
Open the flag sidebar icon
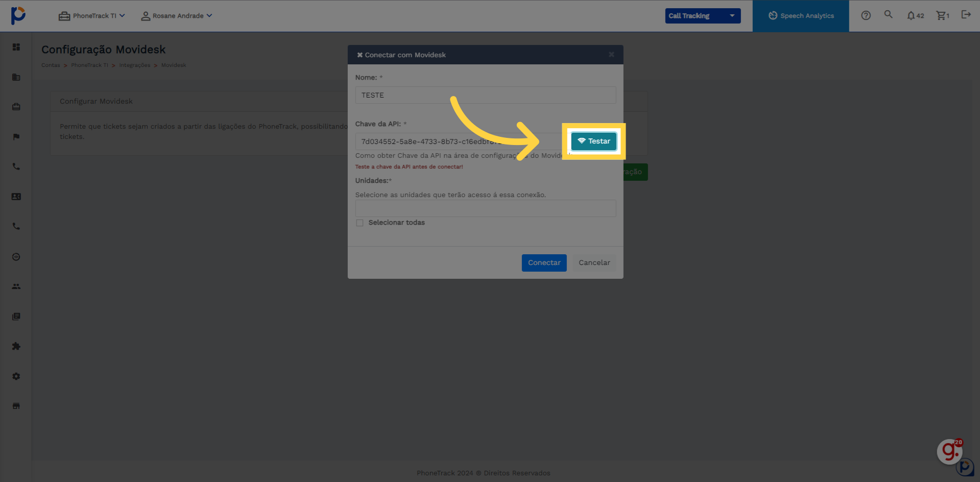click(x=16, y=137)
